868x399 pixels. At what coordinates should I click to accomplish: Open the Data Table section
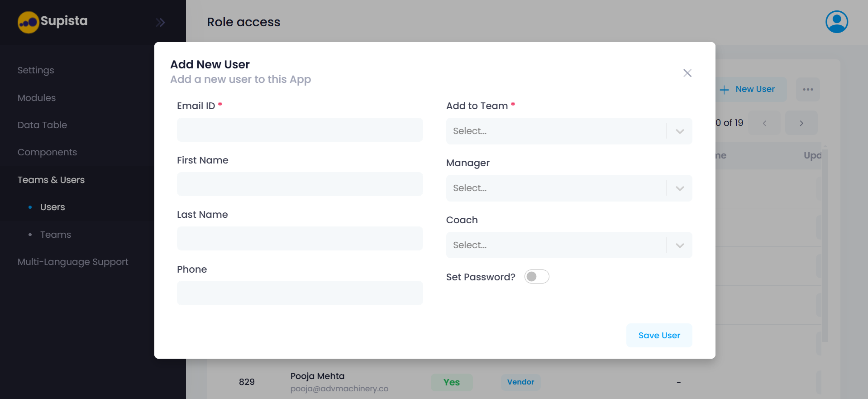pyautogui.click(x=42, y=125)
